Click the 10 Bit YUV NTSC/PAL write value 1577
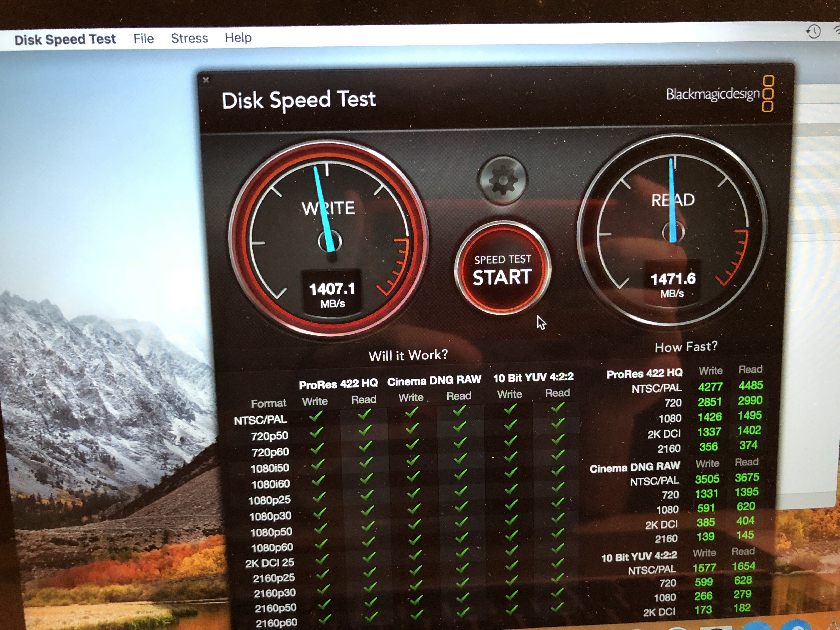This screenshot has height=630, width=840. [x=704, y=568]
